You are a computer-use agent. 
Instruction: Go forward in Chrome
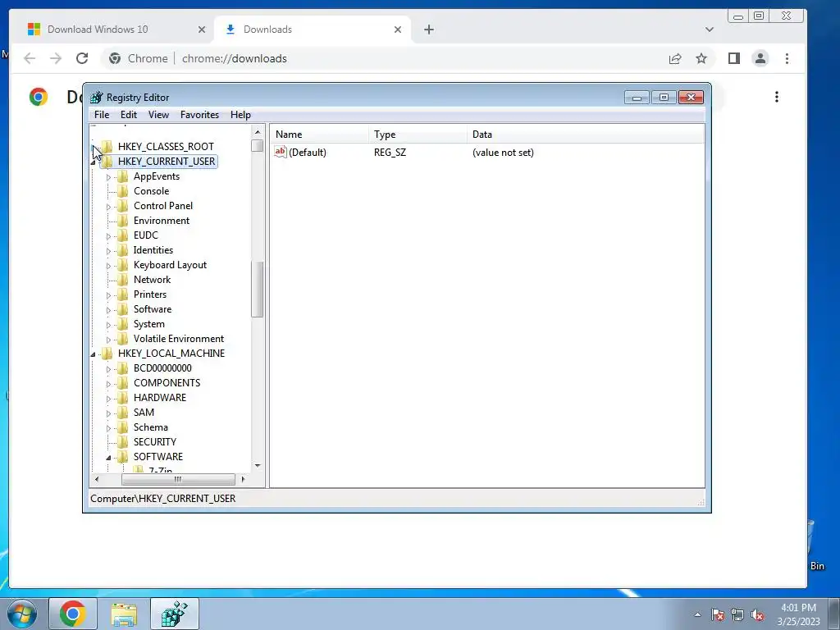point(56,58)
